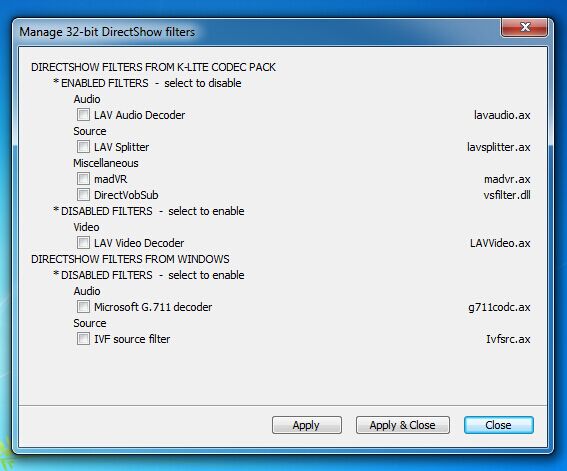Screen dimensions: 567x471
Task: Click the DIRECTSHOW FILTERS FROM WINDOWS heading
Action: [x=130, y=259]
